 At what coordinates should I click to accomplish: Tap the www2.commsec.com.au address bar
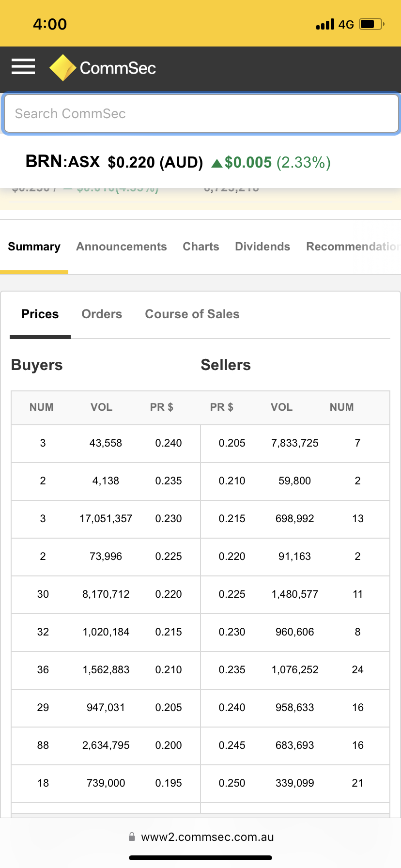pyautogui.click(x=207, y=837)
